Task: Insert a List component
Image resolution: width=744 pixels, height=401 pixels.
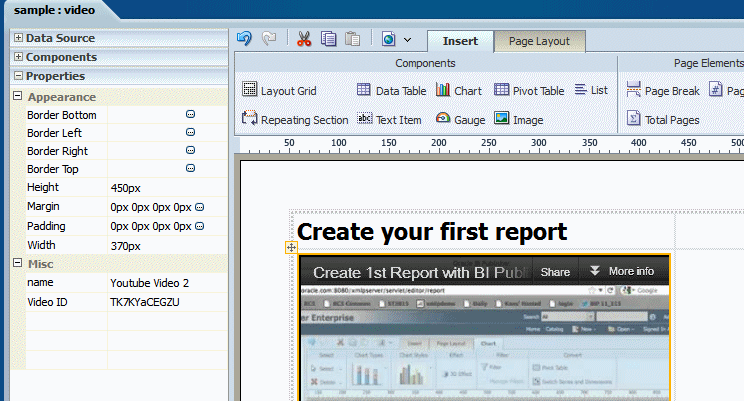Action: (591, 90)
